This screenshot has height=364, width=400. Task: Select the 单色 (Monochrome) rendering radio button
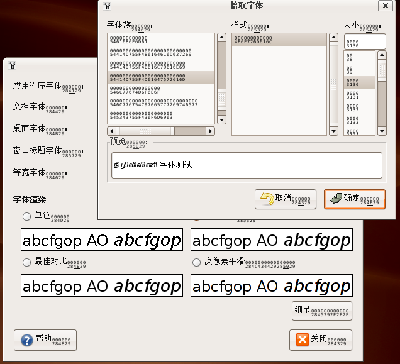coord(27,216)
